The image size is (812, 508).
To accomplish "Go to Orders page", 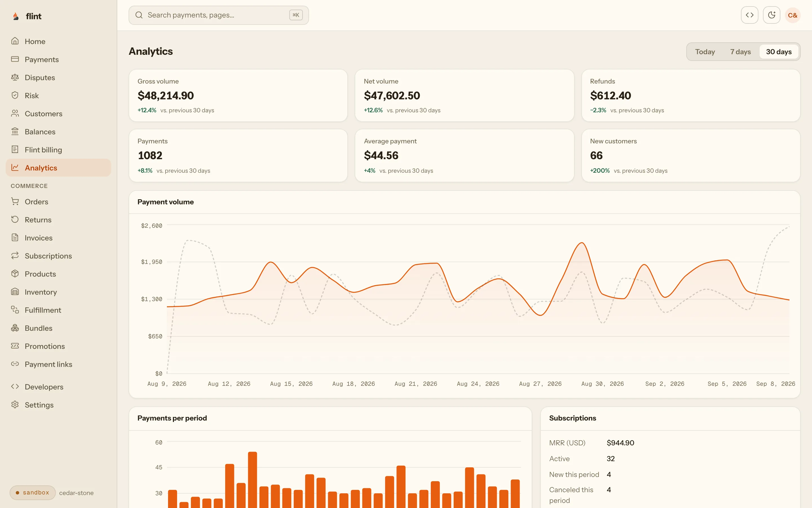I will point(58,202).
